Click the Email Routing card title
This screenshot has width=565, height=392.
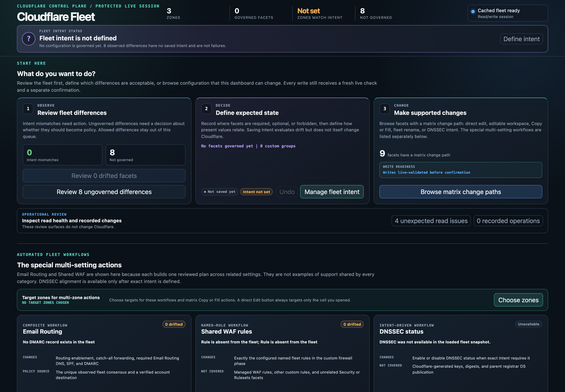(x=43, y=331)
